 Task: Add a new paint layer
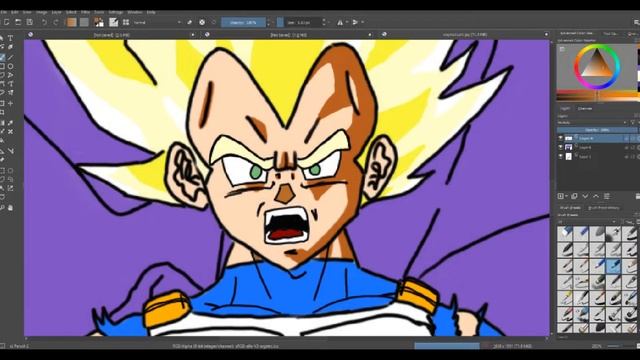(x=561, y=196)
